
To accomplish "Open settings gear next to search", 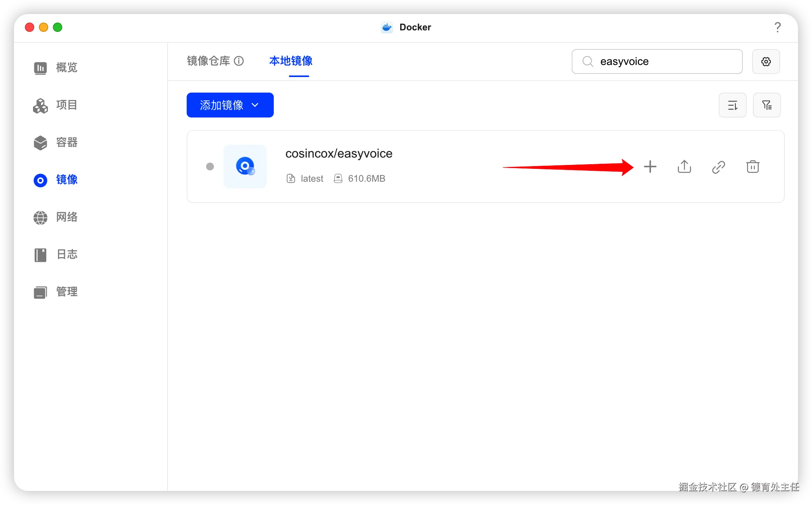I will pos(766,61).
